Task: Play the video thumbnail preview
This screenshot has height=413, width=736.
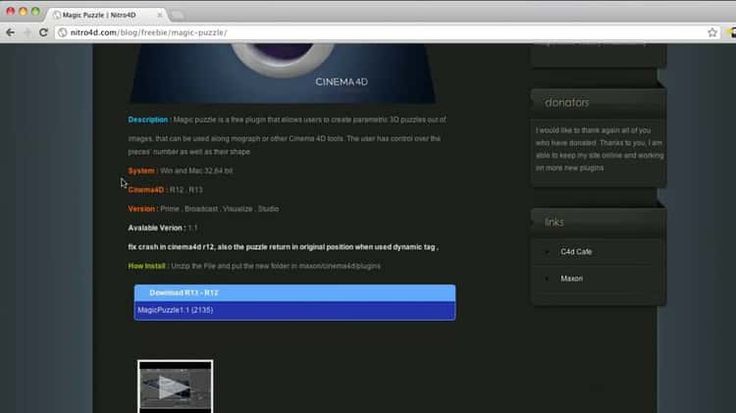Action: (175, 387)
